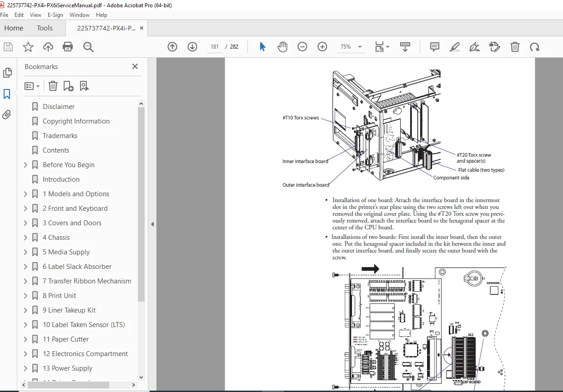Open the Help menu
This screenshot has height=392, width=563.
click(101, 15)
